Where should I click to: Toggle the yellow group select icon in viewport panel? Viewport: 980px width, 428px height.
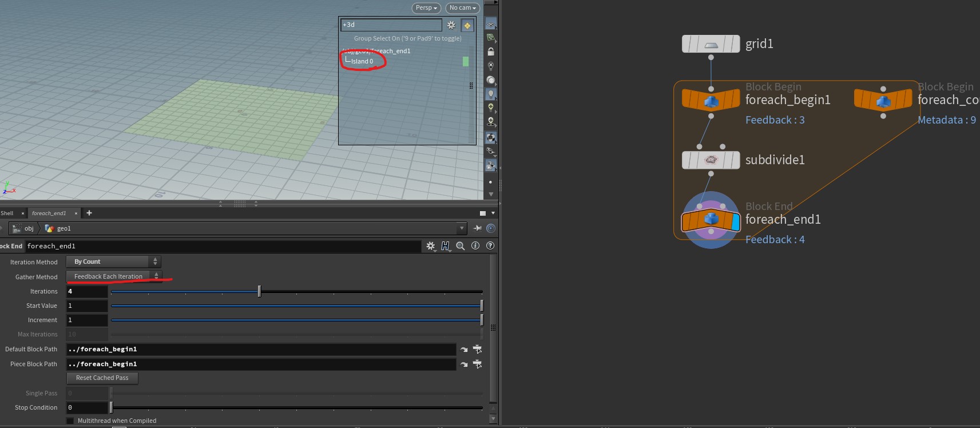tap(467, 25)
